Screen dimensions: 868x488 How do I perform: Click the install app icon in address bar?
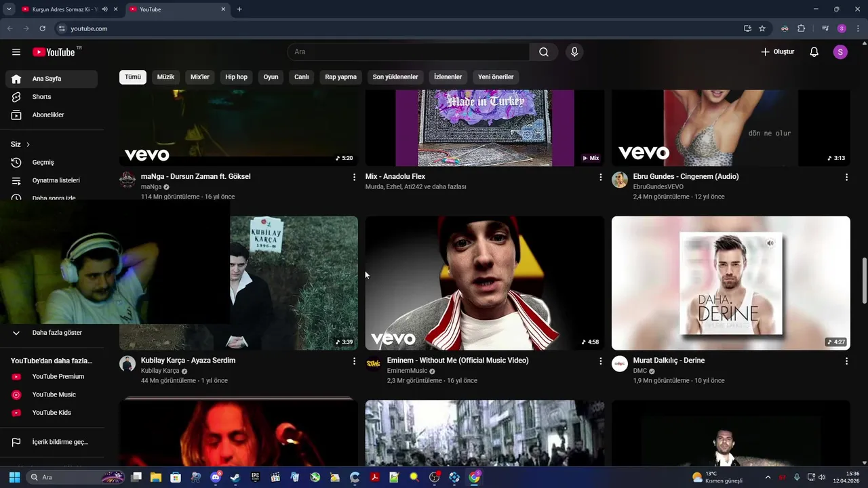747,28
